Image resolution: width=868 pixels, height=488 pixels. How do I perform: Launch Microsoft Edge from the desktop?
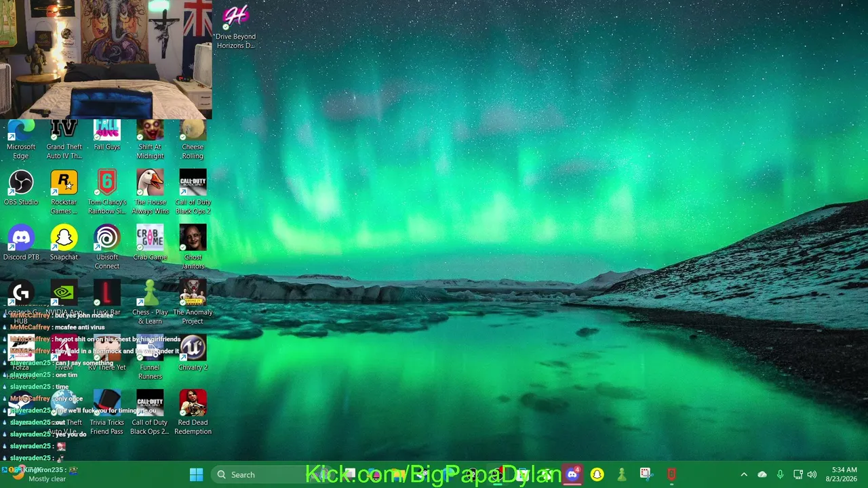point(21,140)
